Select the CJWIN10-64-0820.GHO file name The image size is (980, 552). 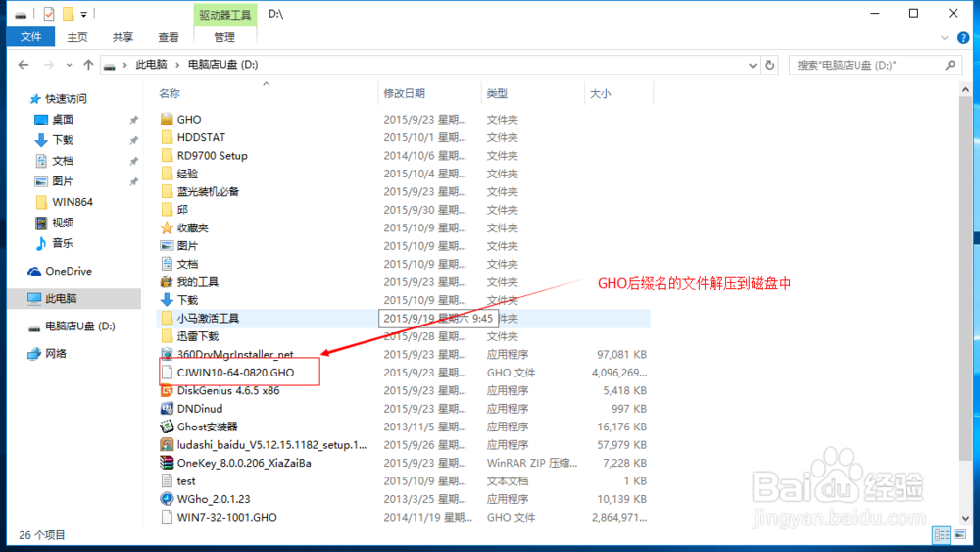pyautogui.click(x=235, y=372)
